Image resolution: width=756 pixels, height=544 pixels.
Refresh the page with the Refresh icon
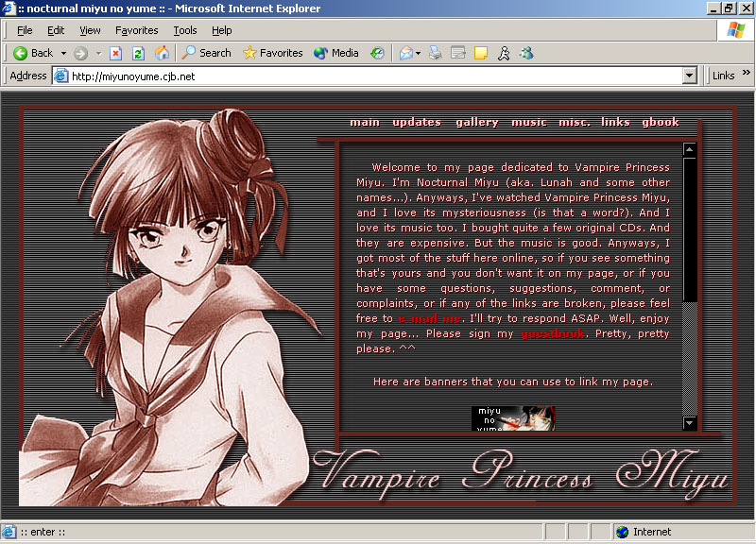139,53
